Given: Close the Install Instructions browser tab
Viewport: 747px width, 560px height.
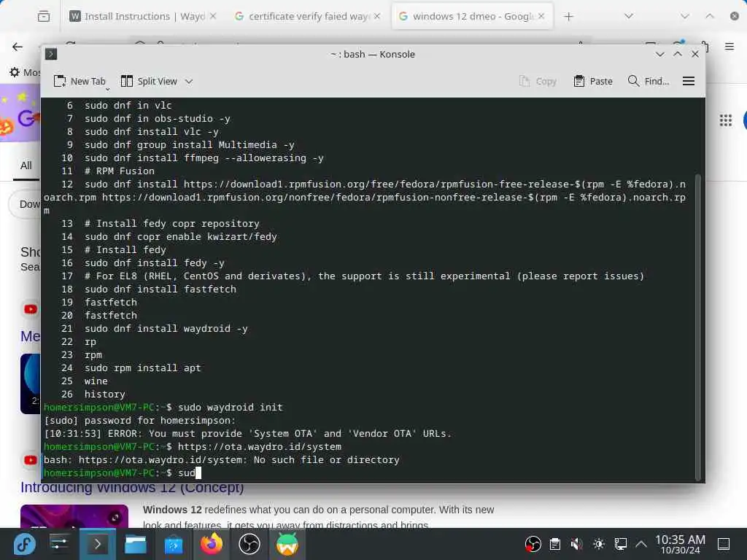Looking at the screenshot, I should click(x=213, y=16).
